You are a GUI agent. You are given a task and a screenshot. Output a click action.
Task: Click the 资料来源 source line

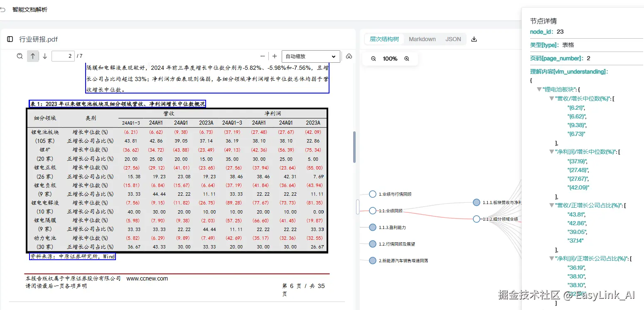point(72,256)
